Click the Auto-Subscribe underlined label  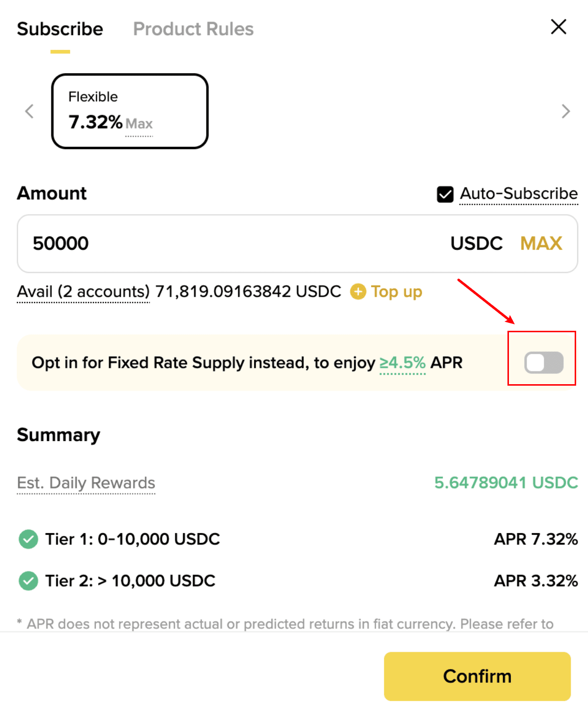tap(518, 194)
